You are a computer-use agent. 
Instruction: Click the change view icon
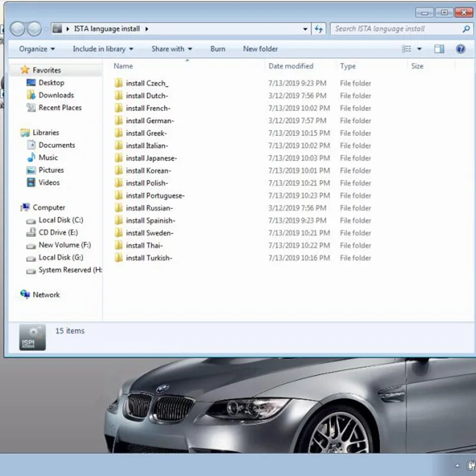[x=407, y=49]
